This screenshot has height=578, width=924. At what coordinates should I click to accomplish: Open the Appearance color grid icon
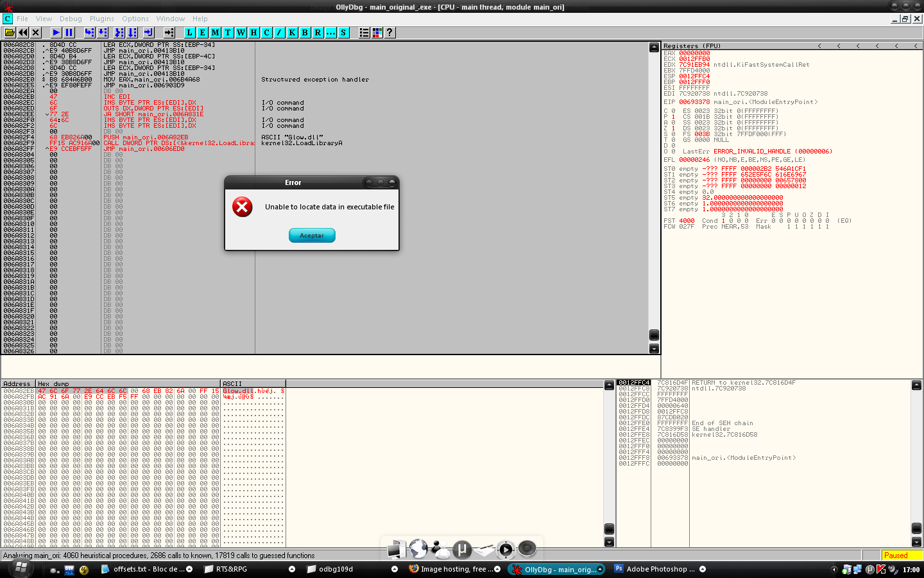(x=377, y=32)
